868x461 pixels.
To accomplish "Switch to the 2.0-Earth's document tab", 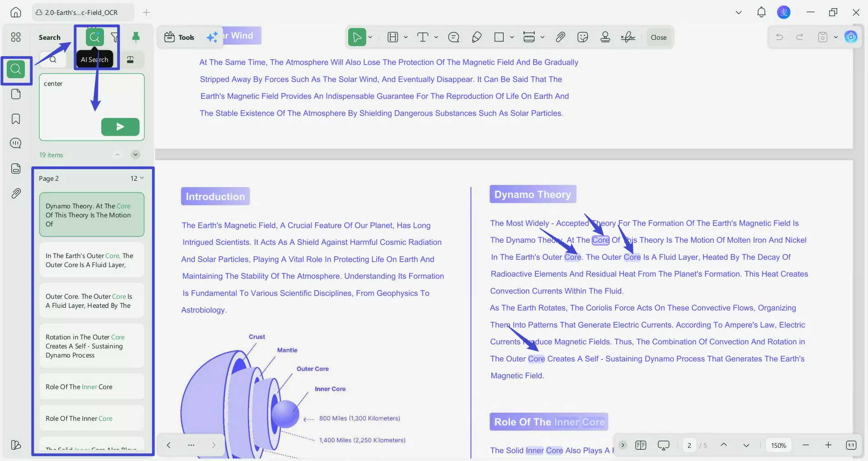I will click(x=81, y=12).
